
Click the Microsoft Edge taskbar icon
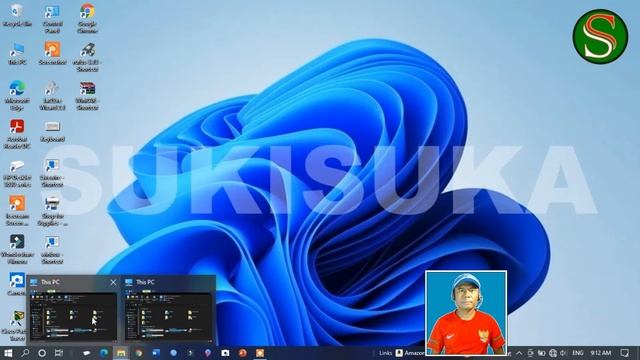coord(104,353)
